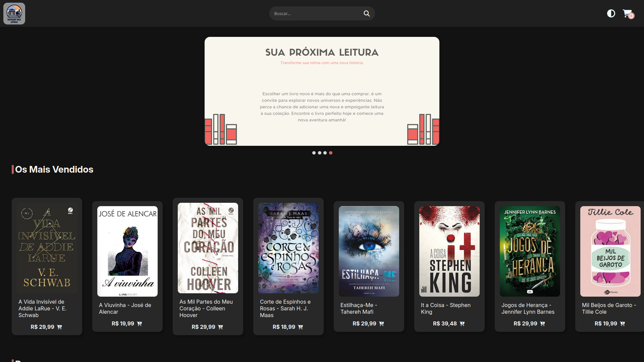The width and height of the screenshot is (644, 362).
Task: Select the first carousel slide dot
Action: [x=314, y=153]
